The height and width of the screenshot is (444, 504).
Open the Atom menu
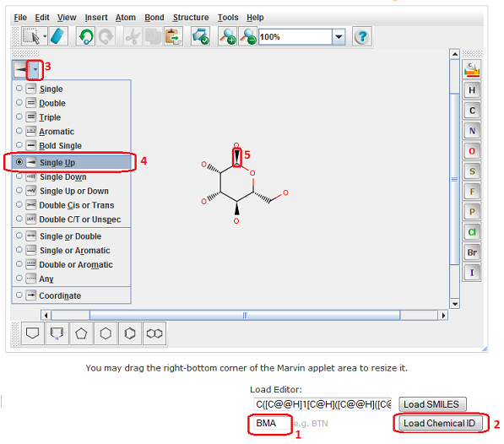point(125,18)
